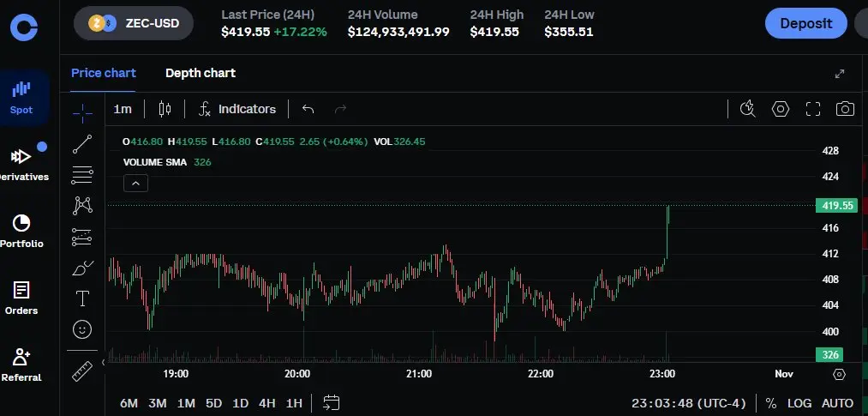
Task: Redo the chart action
Action: pyautogui.click(x=340, y=109)
